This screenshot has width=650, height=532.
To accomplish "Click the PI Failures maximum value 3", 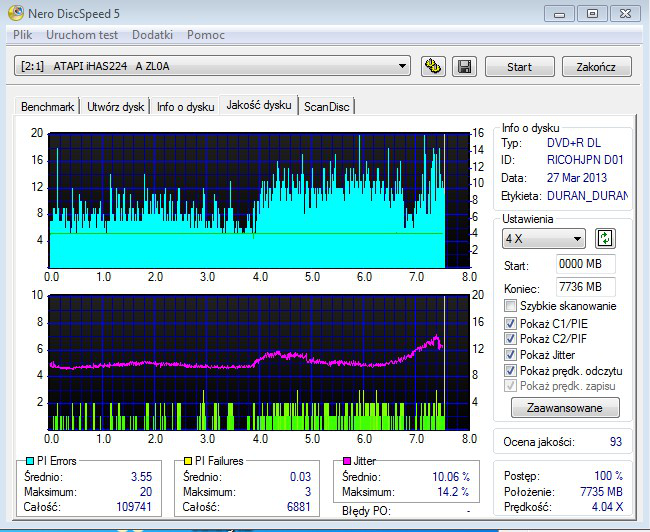I will [x=308, y=492].
